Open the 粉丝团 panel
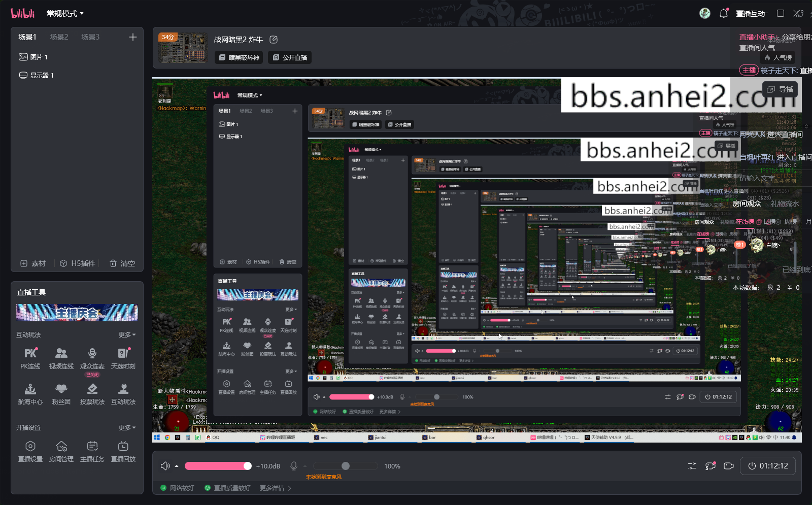 pos(61,394)
